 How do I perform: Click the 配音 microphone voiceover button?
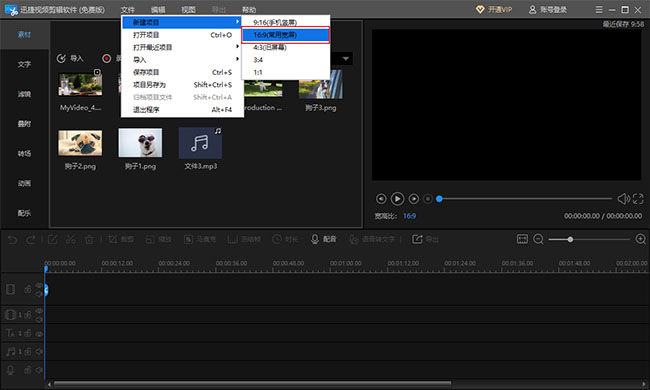pyautogui.click(x=323, y=240)
